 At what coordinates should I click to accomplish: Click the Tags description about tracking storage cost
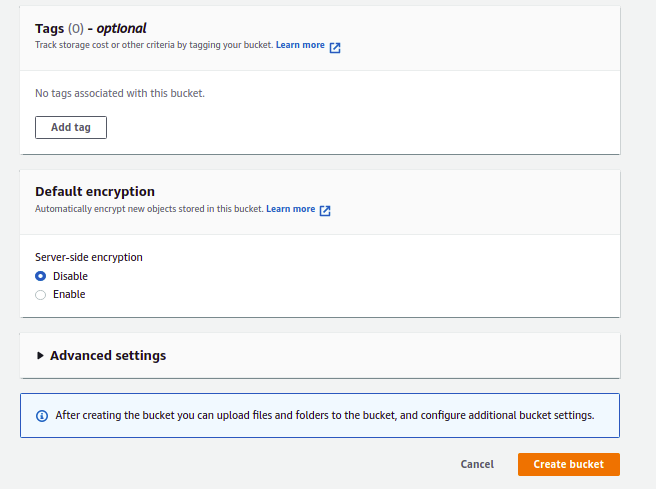click(x=153, y=46)
